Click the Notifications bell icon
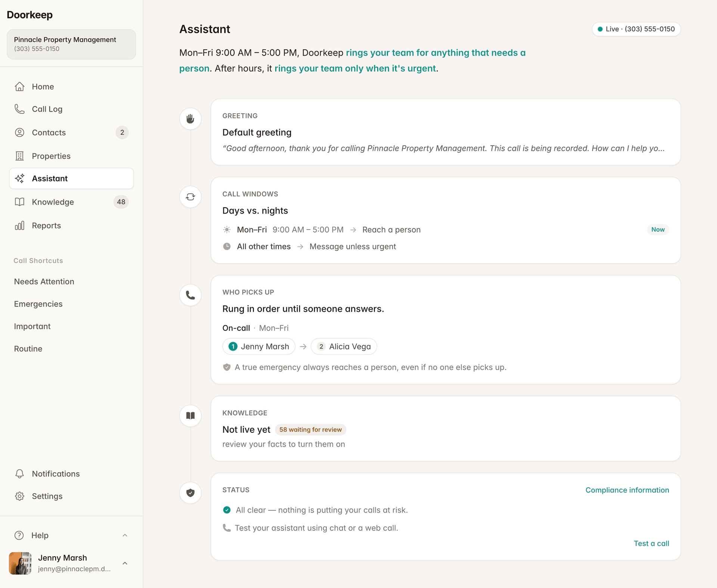This screenshot has height=588, width=717. pos(19,474)
